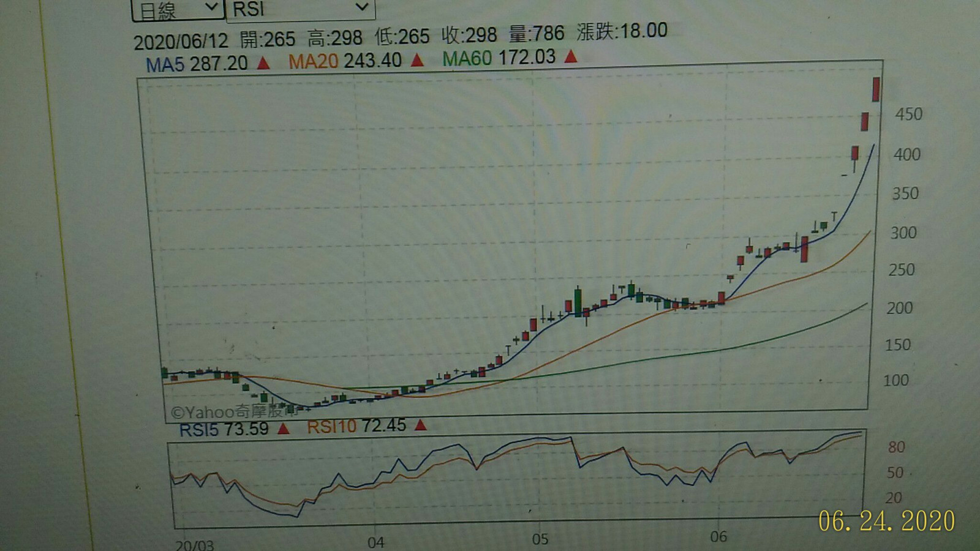Click the volume value 量:786
The image size is (980, 551).
click(537, 33)
